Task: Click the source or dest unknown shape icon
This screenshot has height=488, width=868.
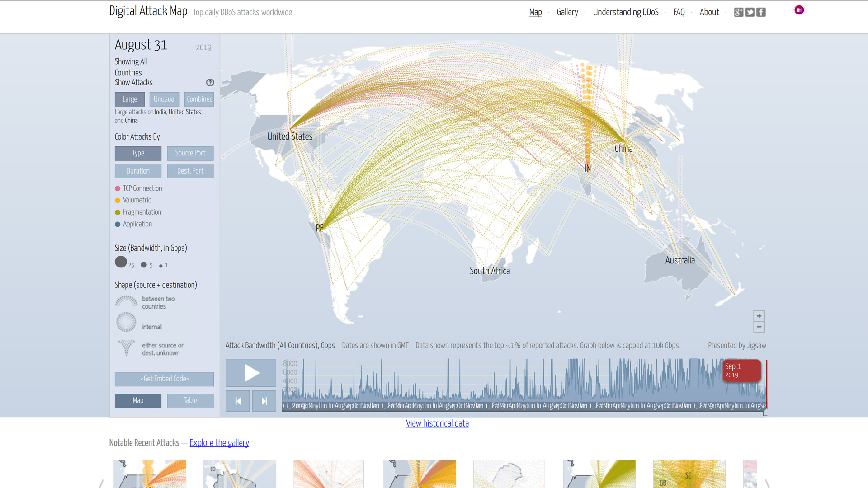Action: tap(126, 347)
